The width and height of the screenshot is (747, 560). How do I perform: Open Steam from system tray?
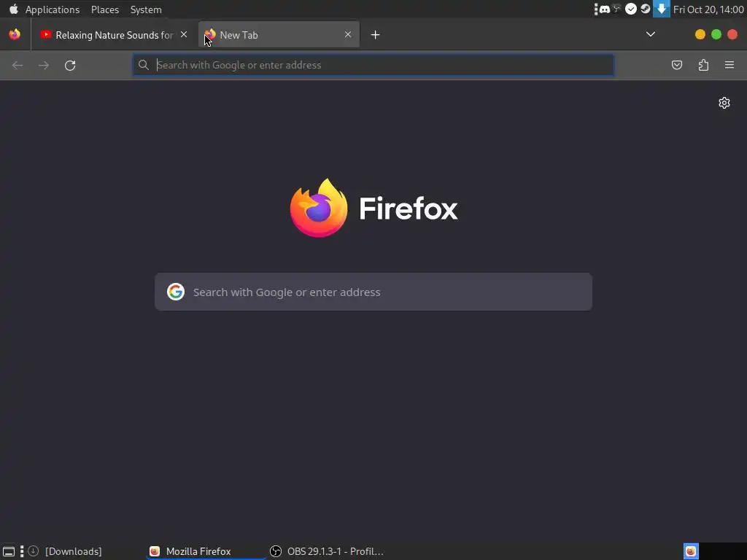tap(645, 9)
